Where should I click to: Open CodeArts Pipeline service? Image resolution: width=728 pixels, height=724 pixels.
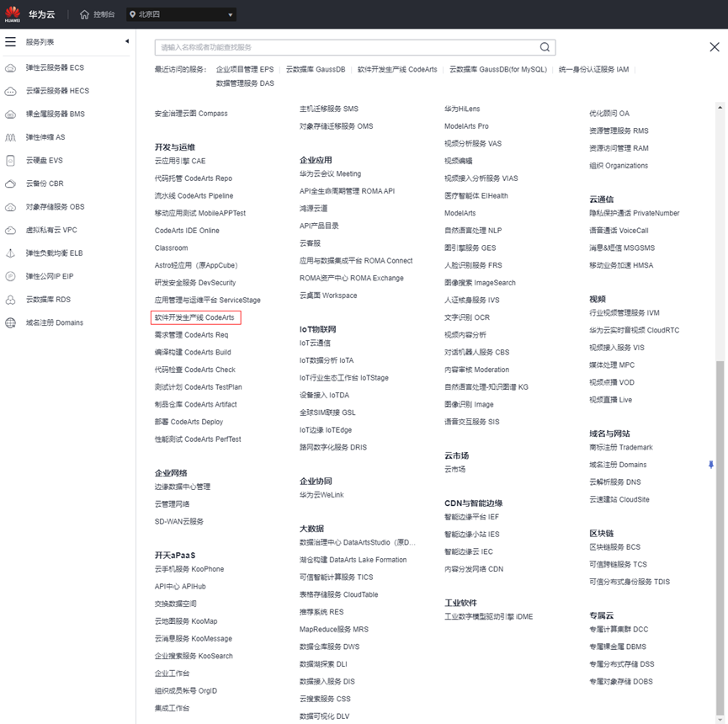tap(194, 196)
